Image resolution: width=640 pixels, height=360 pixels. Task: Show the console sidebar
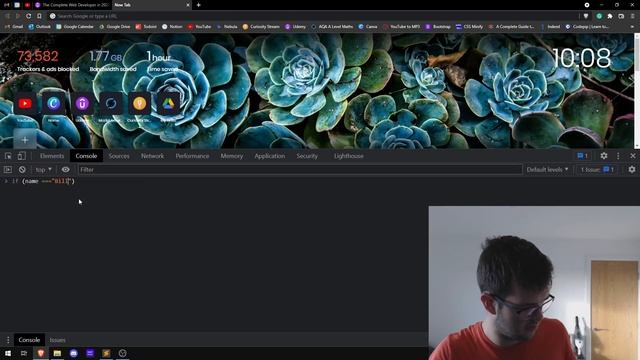click(x=8, y=169)
